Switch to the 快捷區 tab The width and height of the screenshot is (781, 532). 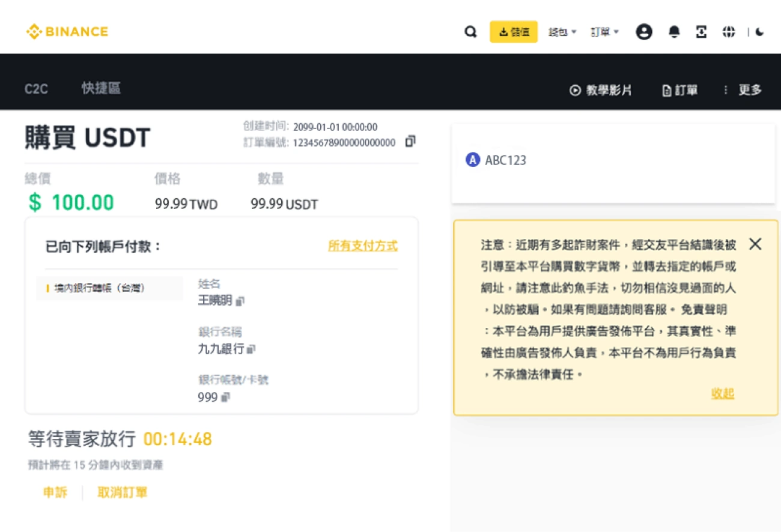100,88
